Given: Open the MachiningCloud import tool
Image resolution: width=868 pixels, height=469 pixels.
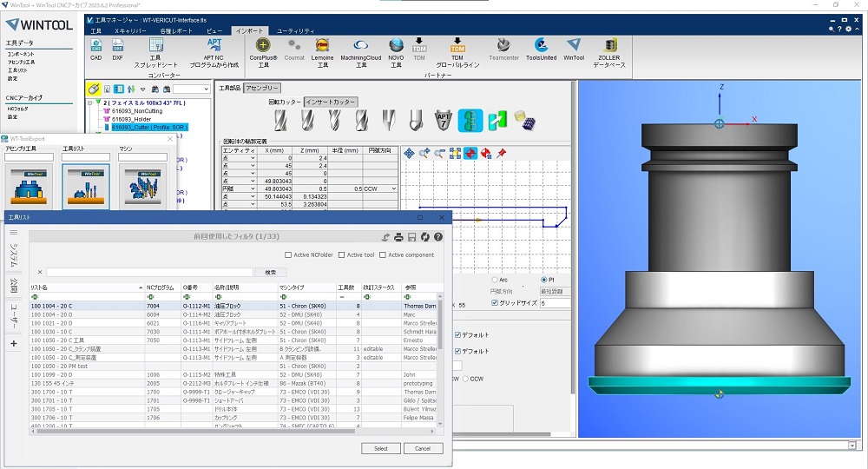Looking at the screenshot, I should 360,45.
